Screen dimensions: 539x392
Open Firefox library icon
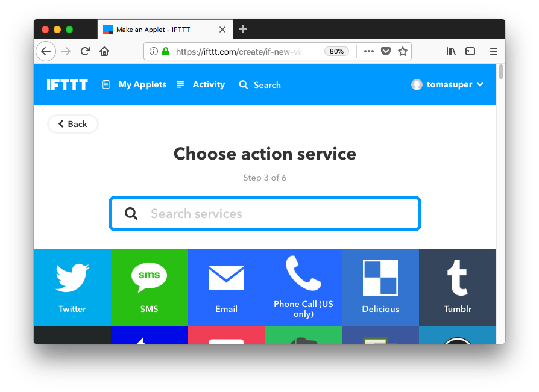(451, 52)
